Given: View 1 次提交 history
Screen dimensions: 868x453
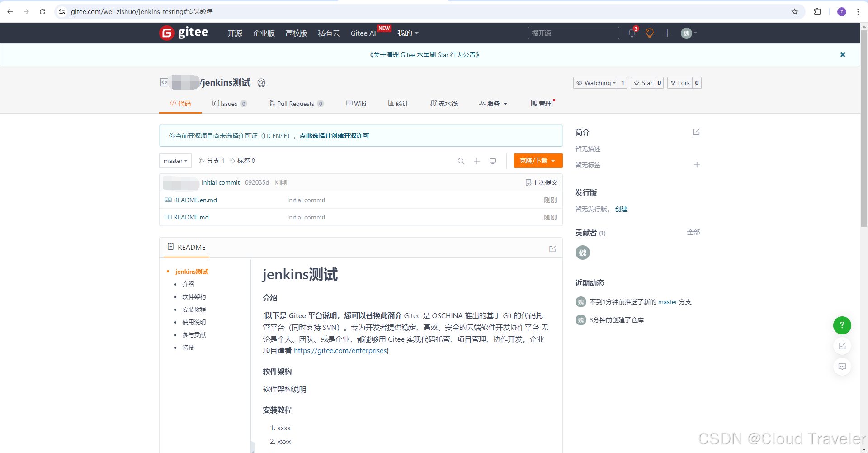Looking at the screenshot, I should 542,182.
